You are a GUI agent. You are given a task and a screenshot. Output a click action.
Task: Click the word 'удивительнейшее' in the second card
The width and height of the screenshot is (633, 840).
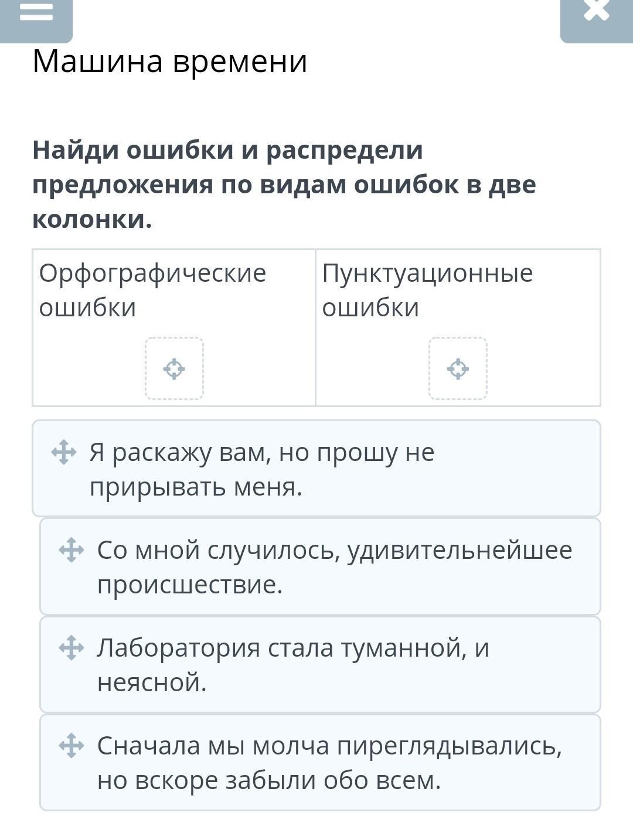click(460, 551)
